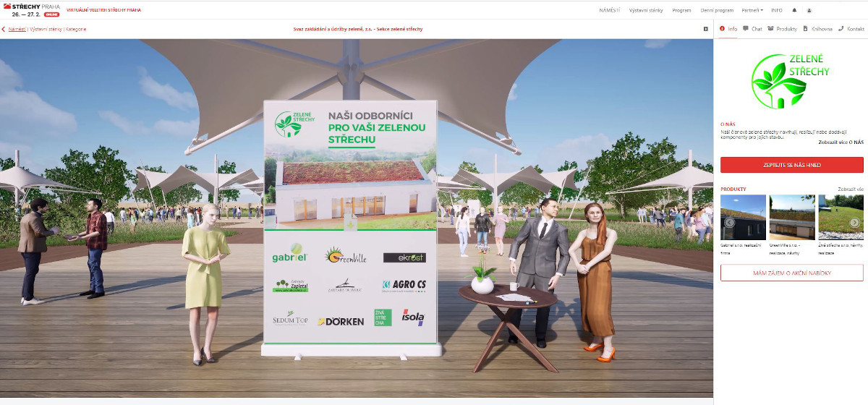868x405 pixels.
Task: Switch to the Produkty tab
Action: click(x=782, y=29)
